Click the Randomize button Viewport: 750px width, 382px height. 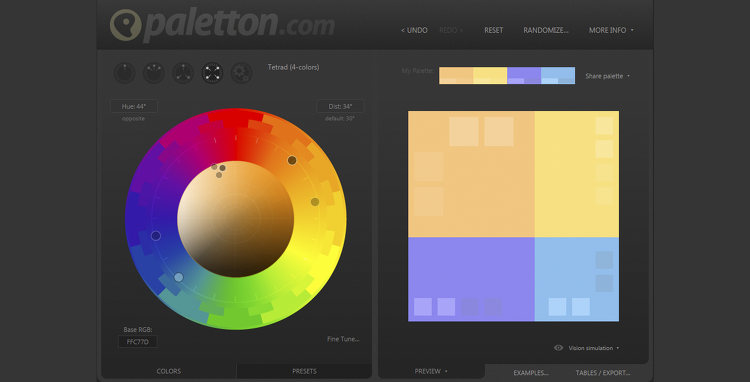(x=546, y=30)
